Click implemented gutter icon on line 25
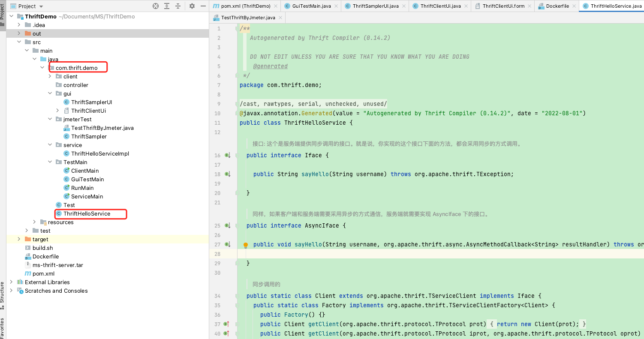Viewport: 644px width, 339px height. click(227, 225)
